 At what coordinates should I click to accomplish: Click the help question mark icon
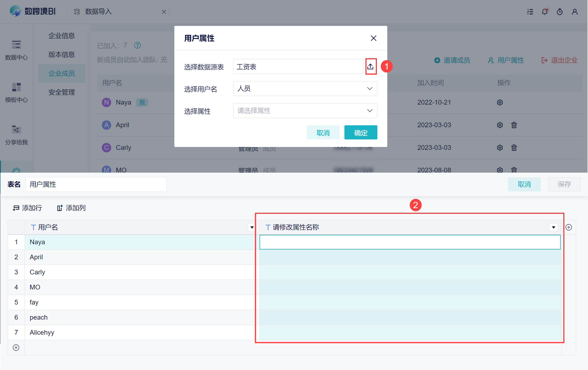(x=138, y=45)
